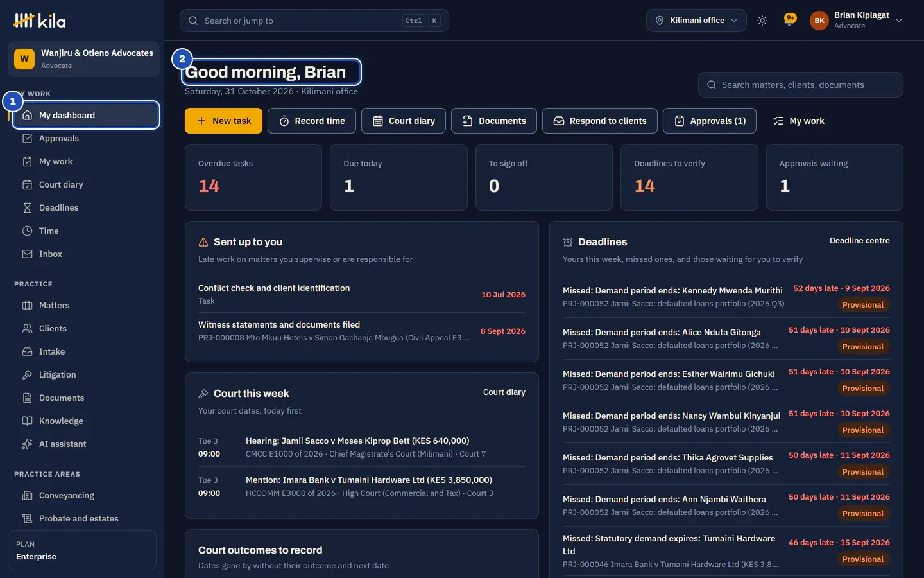Open the Overdue tasks card

[253, 177]
